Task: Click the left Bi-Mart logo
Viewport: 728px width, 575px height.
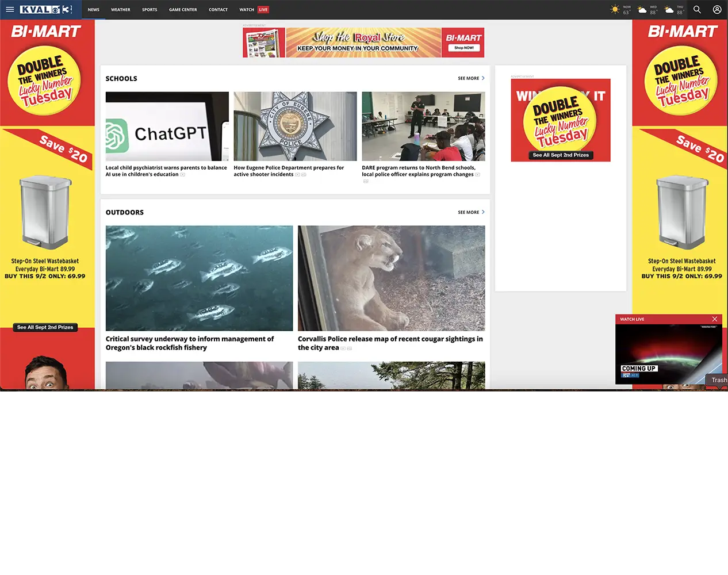Action: (46, 32)
